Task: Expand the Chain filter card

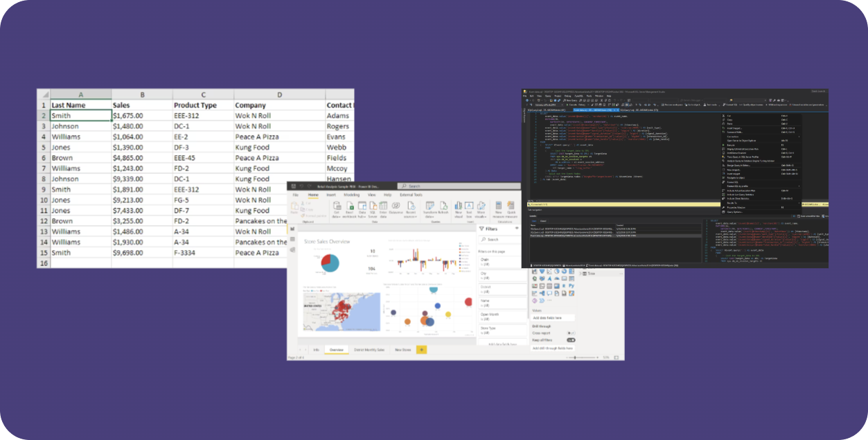Action: pyautogui.click(x=485, y=258)
